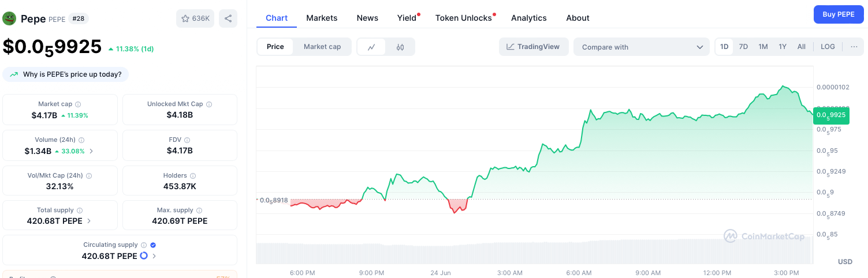
Task: Click the USD currency label on chart
Action: click(845, 262)
